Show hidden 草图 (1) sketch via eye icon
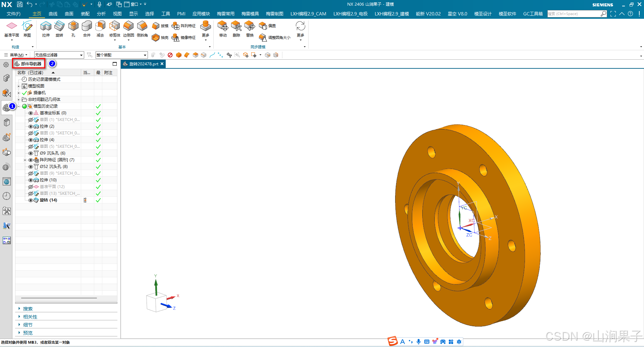The height and width of the screenshot is (347, 644). [31, 120]
